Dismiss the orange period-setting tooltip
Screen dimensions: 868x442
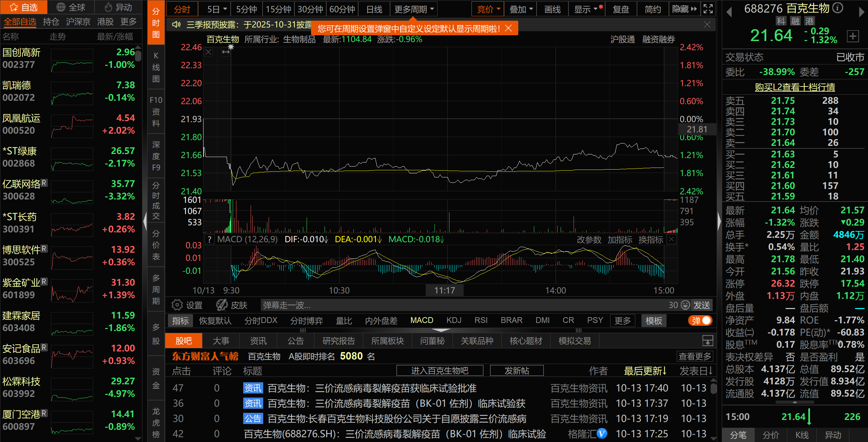pos(508,28)
